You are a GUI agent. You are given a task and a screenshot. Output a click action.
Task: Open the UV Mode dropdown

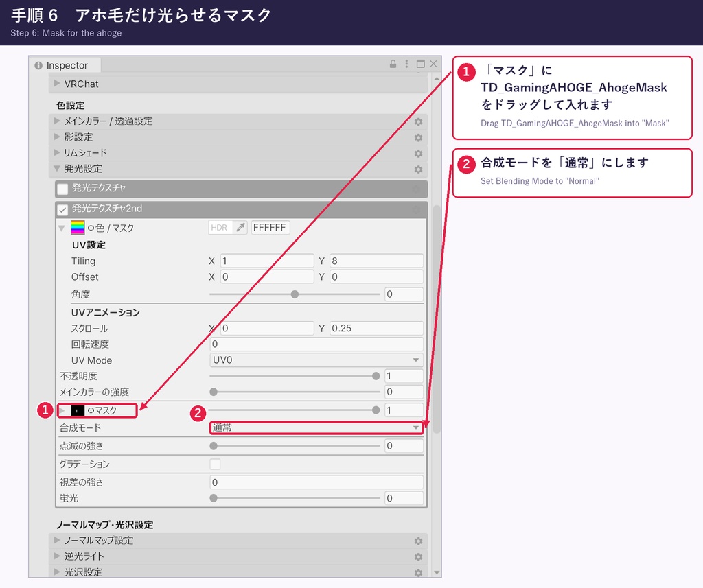316,360
